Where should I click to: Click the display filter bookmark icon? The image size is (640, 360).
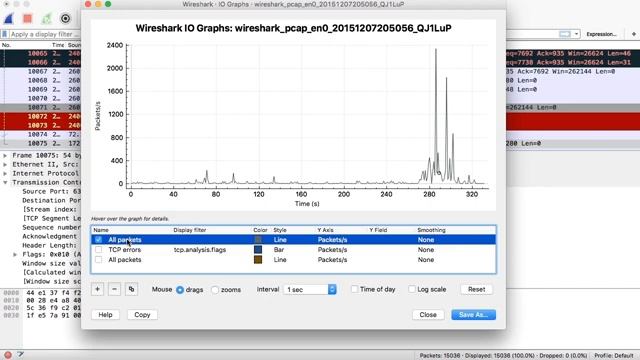[5, 34]
